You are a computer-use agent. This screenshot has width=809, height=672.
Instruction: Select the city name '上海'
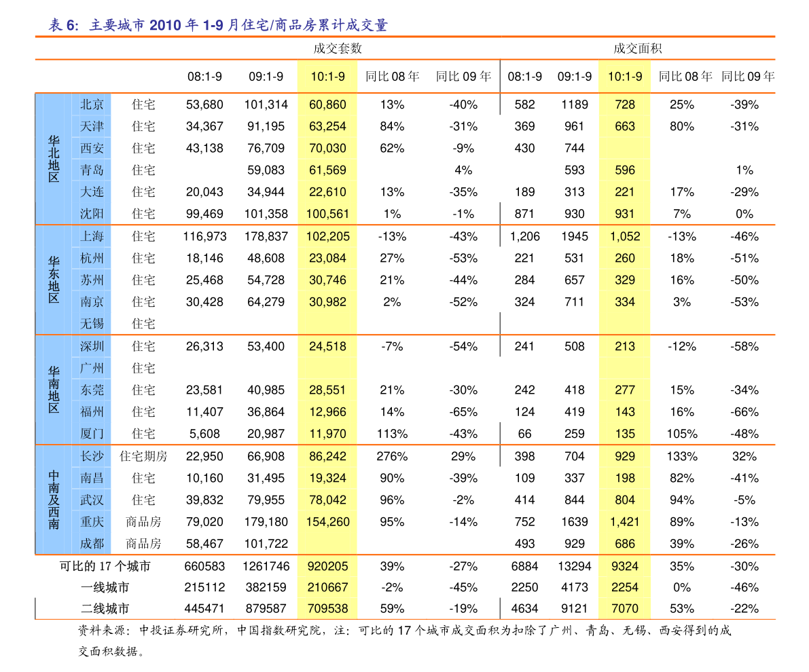(x=92, y=236)
